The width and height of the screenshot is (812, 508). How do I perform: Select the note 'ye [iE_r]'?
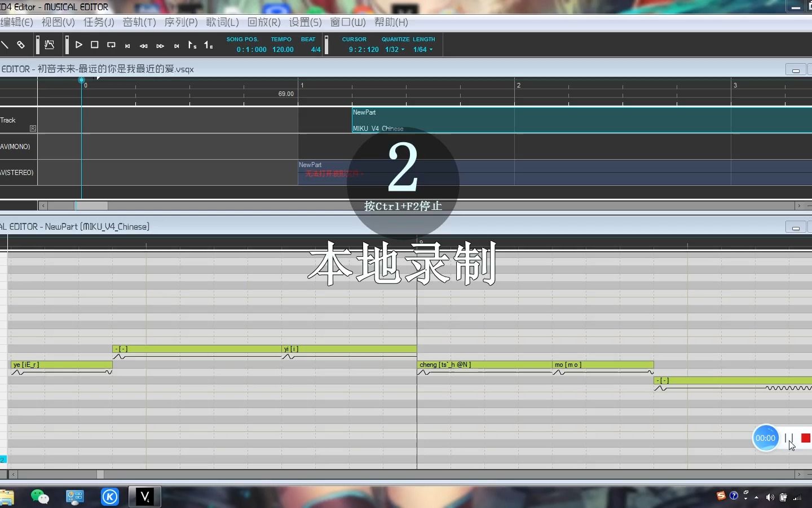click(x=61, y=365)
